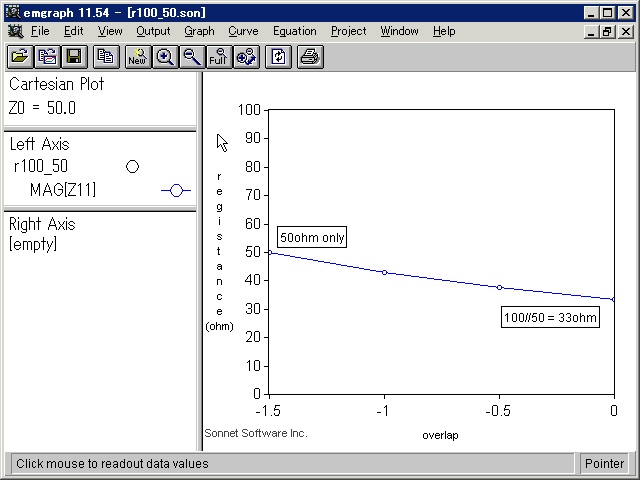The width and height of the screenshot is (640, 480).
Task: Click the Copy documents toolbar icon
Action: (x=106, y=57)
